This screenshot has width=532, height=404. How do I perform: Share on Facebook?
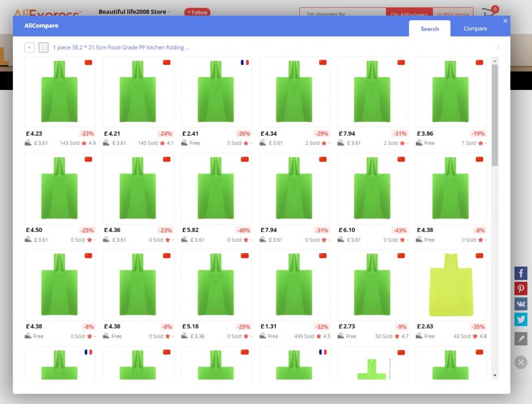[521, 273]
